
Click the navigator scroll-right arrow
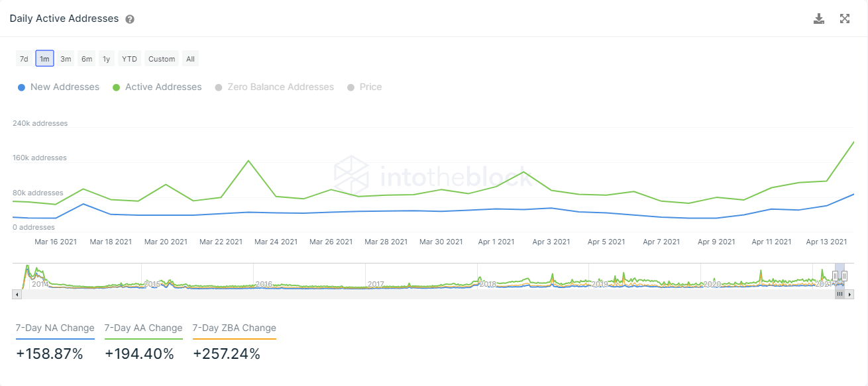[850, 294]
